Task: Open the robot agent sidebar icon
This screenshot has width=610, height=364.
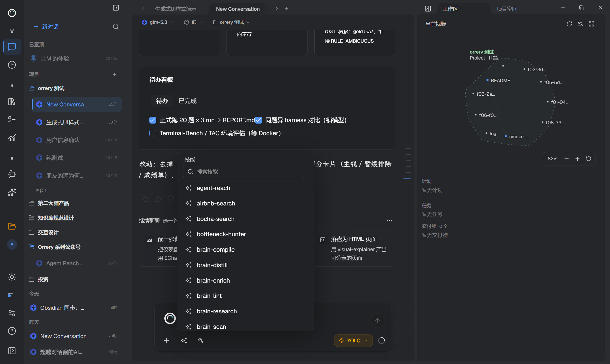Action: 12,174
